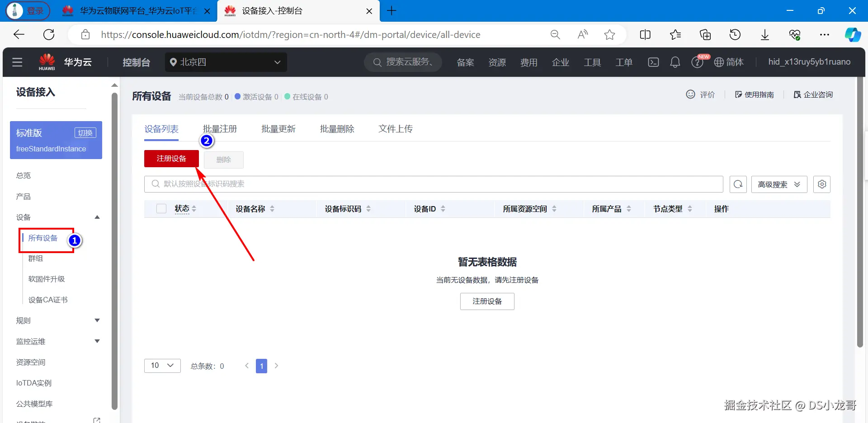
Task: Click sidebar vertical scrollbar
Action: (114, 251)
